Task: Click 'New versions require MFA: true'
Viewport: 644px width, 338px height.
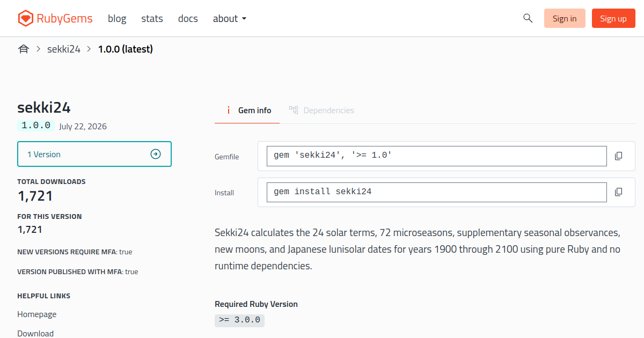Action: click(75, 252)
